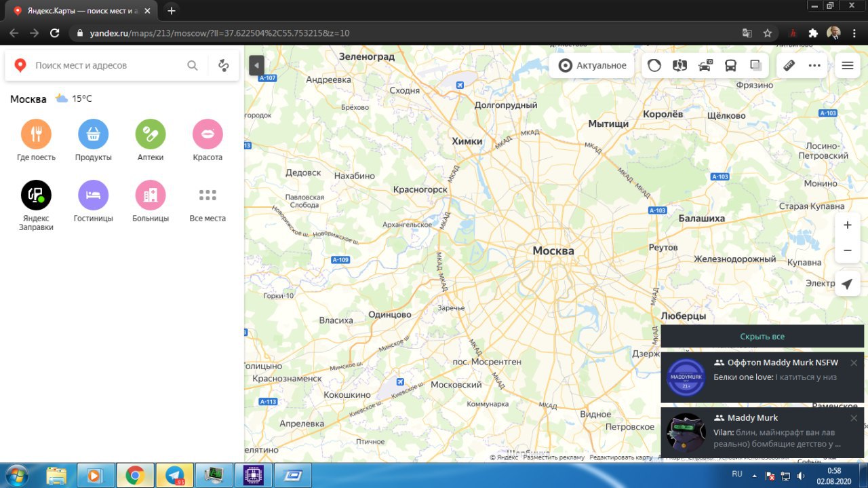Screen dimensions: 868x488
Task: Open the 'Продукты' grocery category
Action: pos(93,140)
